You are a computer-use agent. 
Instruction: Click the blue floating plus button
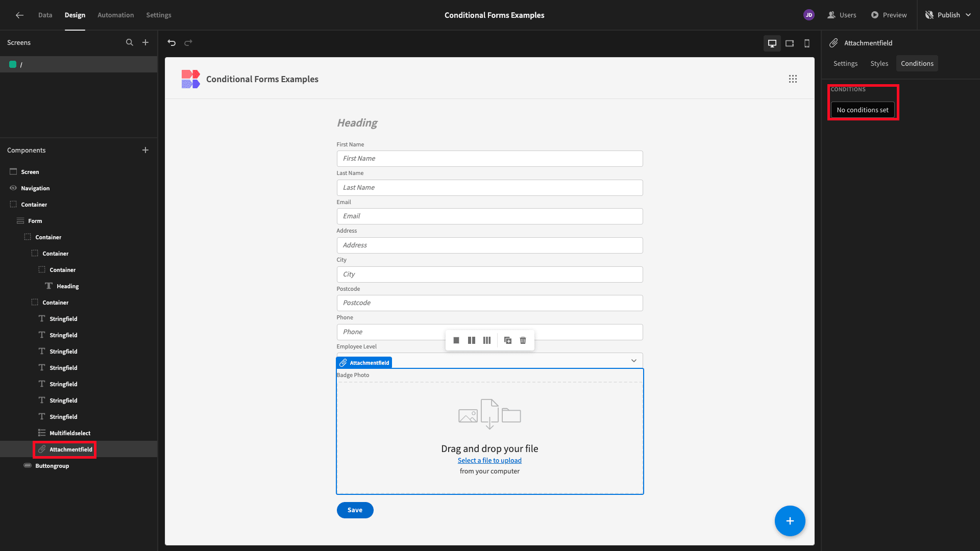(x=790, y=521)
